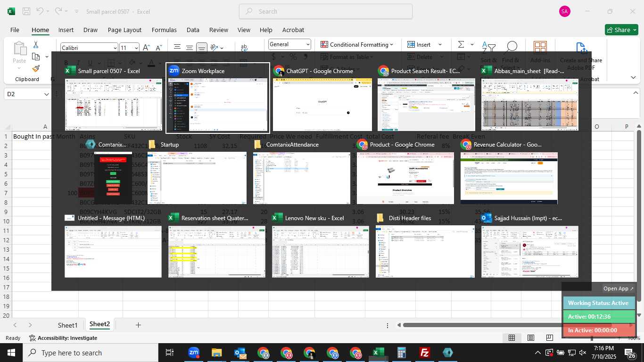Switch to the Insert ribbon tab
644x362 pixels.
pos(66,30)
